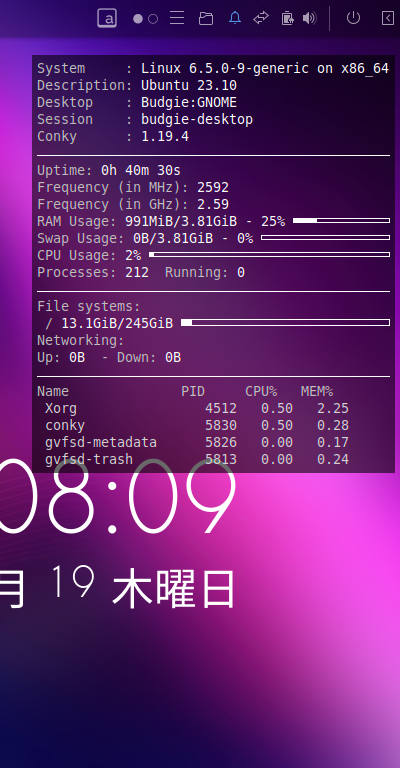Click the Budgie:GNOME desktop value

[189, 102]
